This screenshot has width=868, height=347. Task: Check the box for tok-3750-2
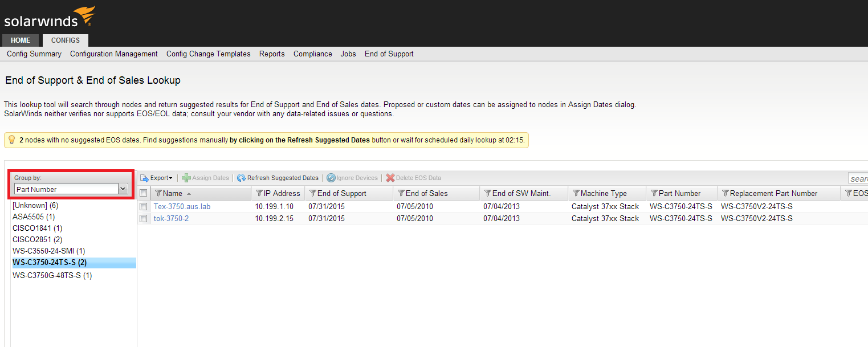[144, 218]
